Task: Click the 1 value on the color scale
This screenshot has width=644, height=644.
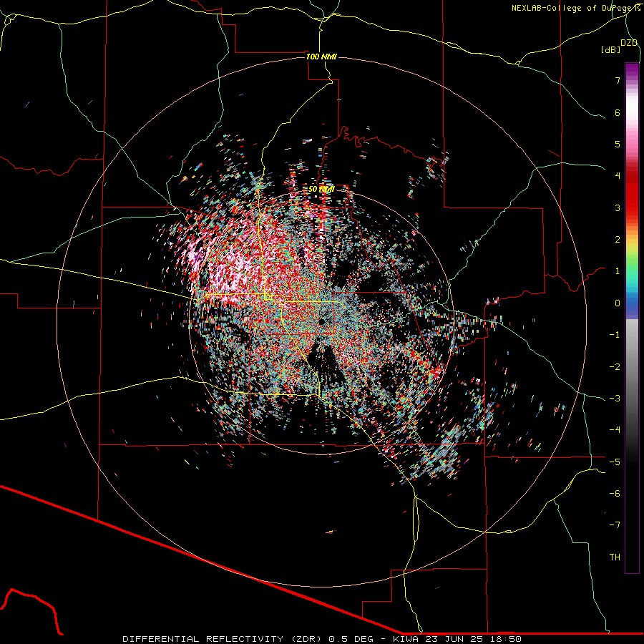Action: [618, 271]
